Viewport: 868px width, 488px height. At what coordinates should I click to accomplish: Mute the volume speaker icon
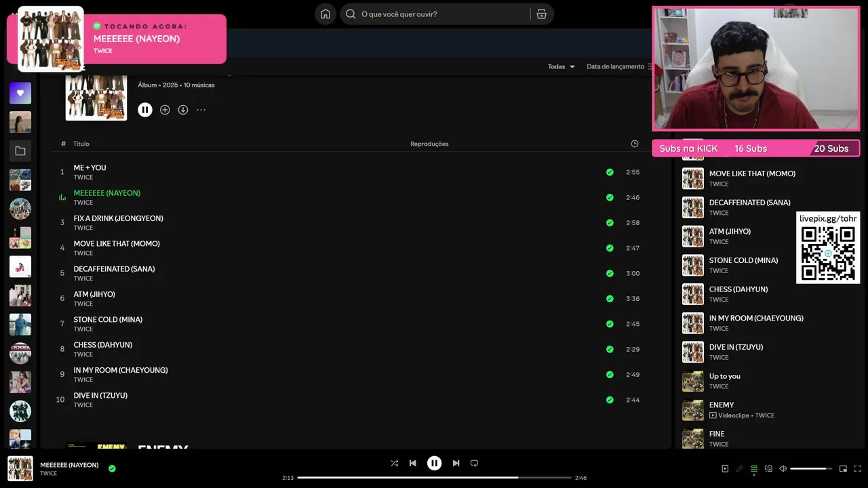pos(783,468)
